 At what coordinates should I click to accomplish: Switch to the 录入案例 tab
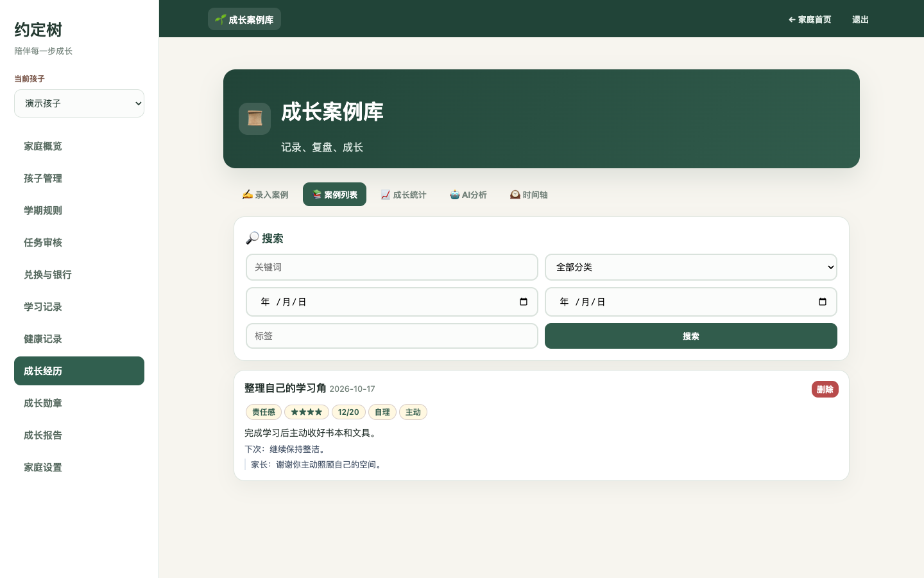[x=265, y=195]
